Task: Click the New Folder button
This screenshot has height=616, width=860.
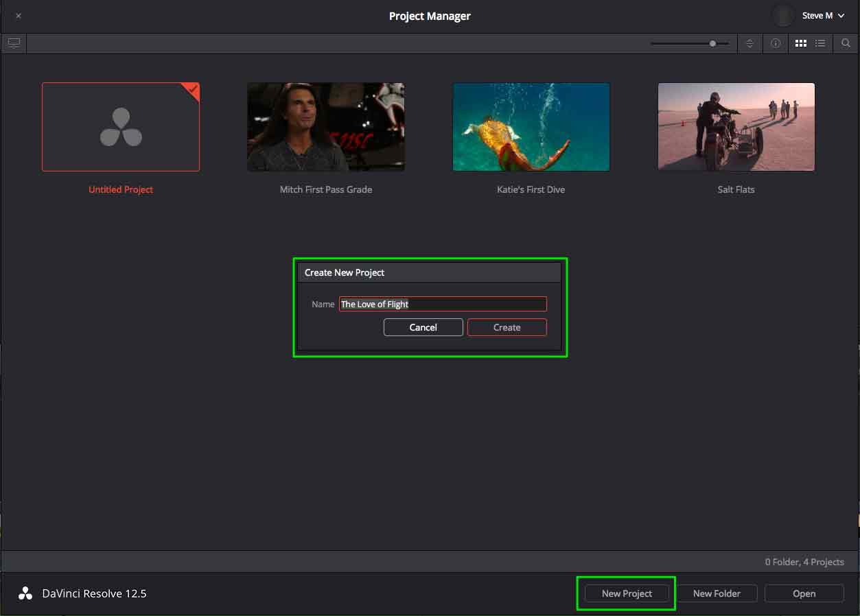Action: click(x=717, y=593)
